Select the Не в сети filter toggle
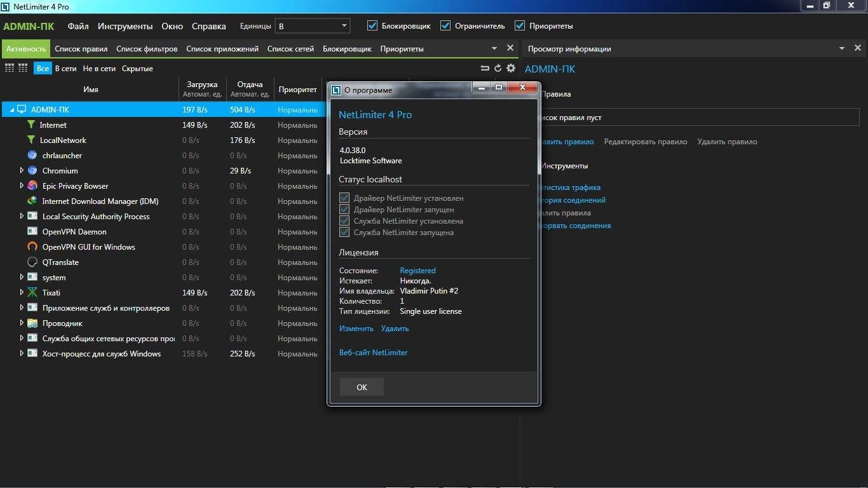Image resolution: width=868 pixels, height=488 pixels. [x=99, y=68]
